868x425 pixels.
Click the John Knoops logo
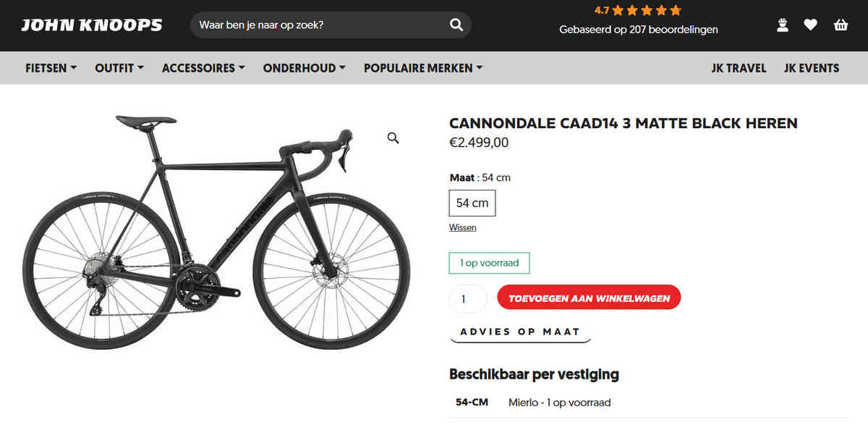point(92,25)
